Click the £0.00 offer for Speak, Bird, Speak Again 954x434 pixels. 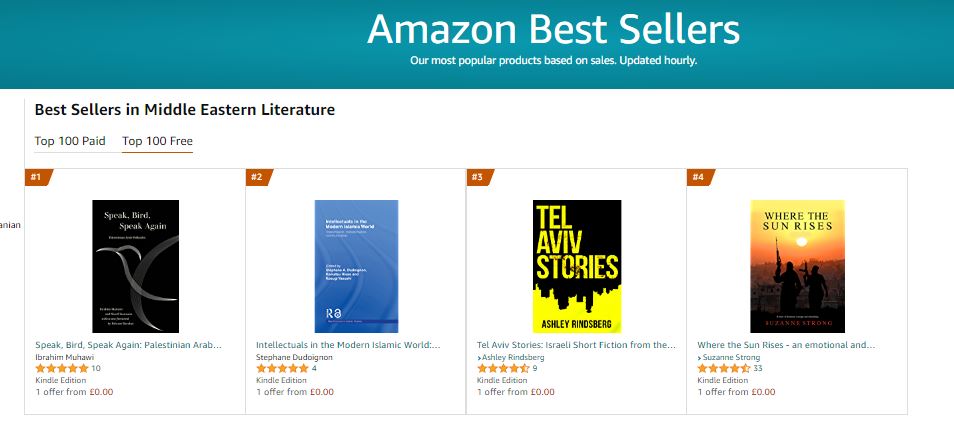pos(100,392)
